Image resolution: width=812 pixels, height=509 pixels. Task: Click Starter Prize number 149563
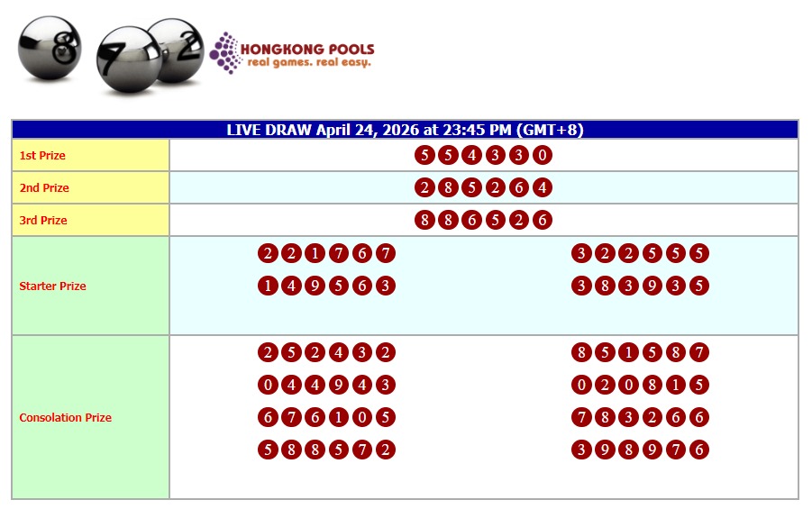pos(327,286)
